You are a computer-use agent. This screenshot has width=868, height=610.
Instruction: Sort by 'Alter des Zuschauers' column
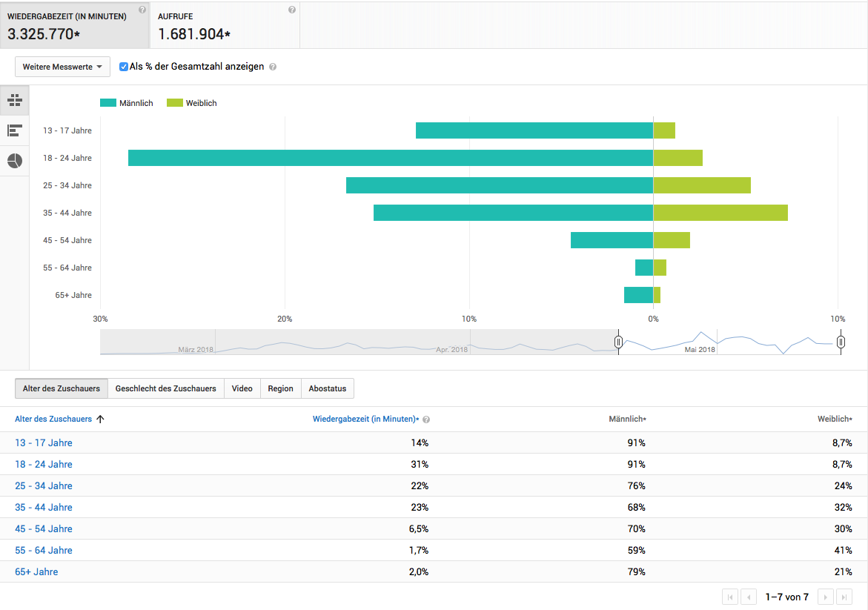[x=53, y=419]
